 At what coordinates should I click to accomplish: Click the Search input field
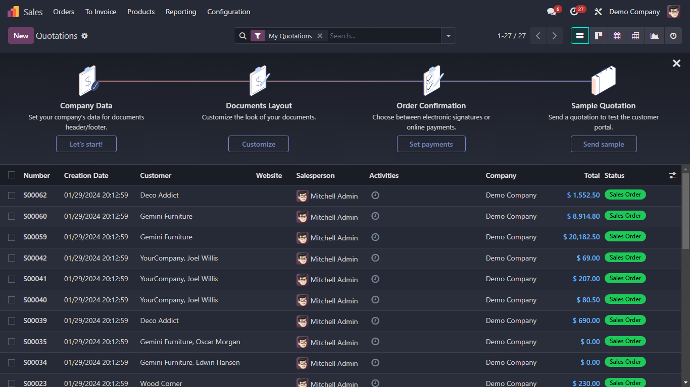click(383, 36)
